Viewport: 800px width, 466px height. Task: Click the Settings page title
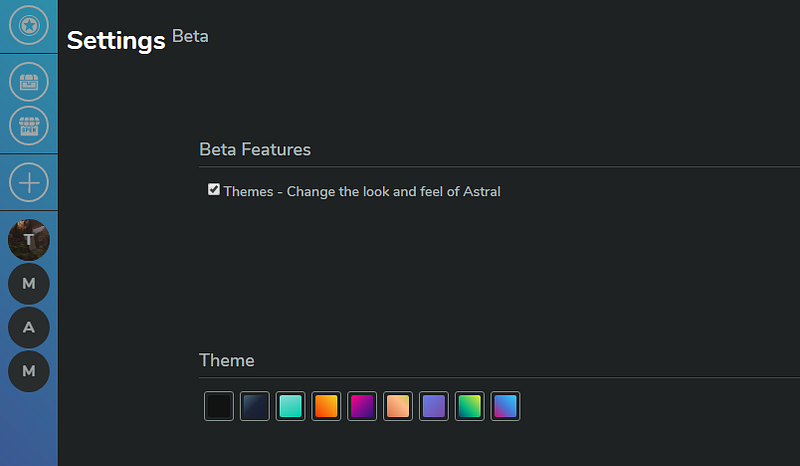[x=116, y=41]
